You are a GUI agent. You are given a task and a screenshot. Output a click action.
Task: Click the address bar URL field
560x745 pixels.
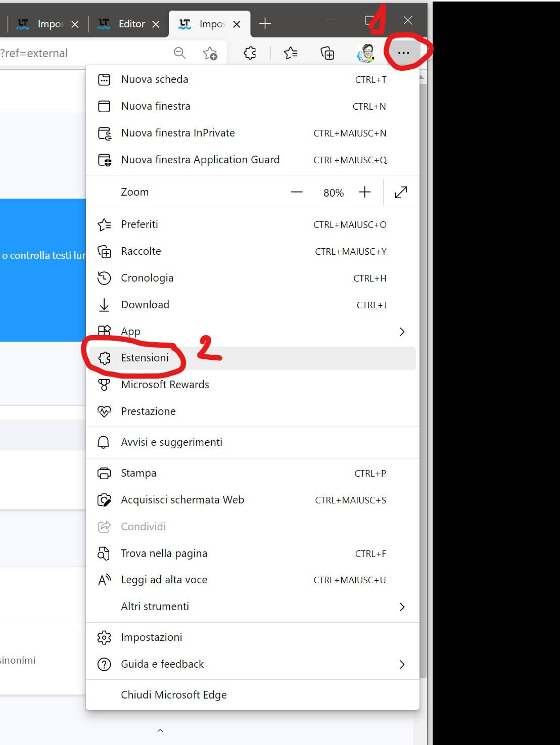(x=81, y=53)
